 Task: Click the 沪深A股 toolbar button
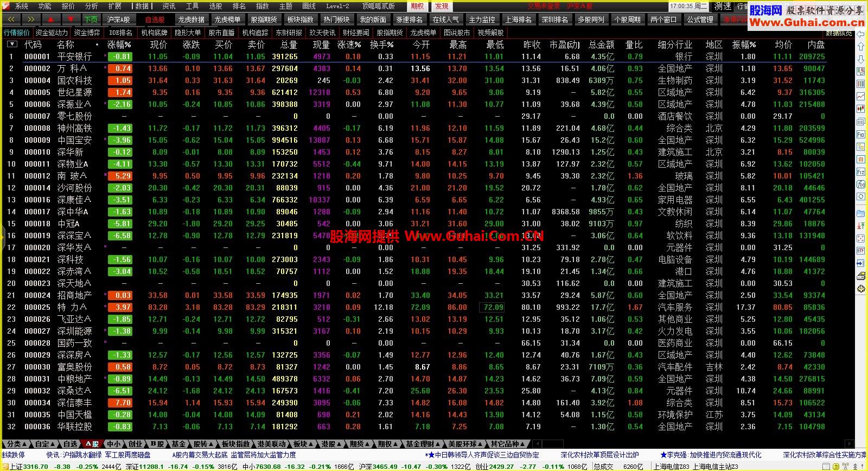pos(119,20)
